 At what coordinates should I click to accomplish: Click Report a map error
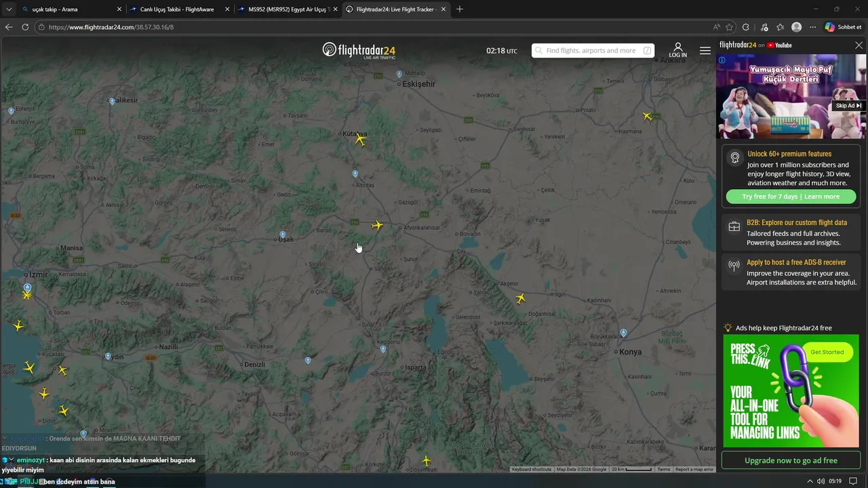694,469
